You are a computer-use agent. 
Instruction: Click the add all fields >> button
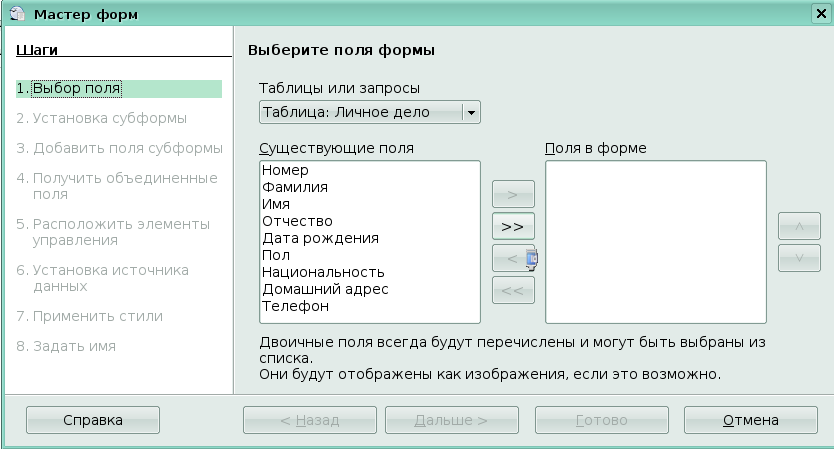point(513,226)
